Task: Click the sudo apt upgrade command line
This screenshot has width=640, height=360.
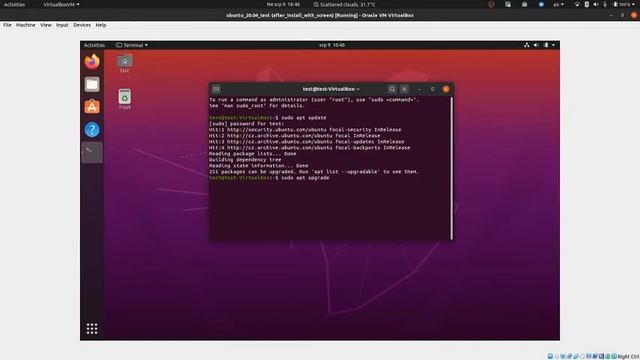Action: [x=269, y=178]
